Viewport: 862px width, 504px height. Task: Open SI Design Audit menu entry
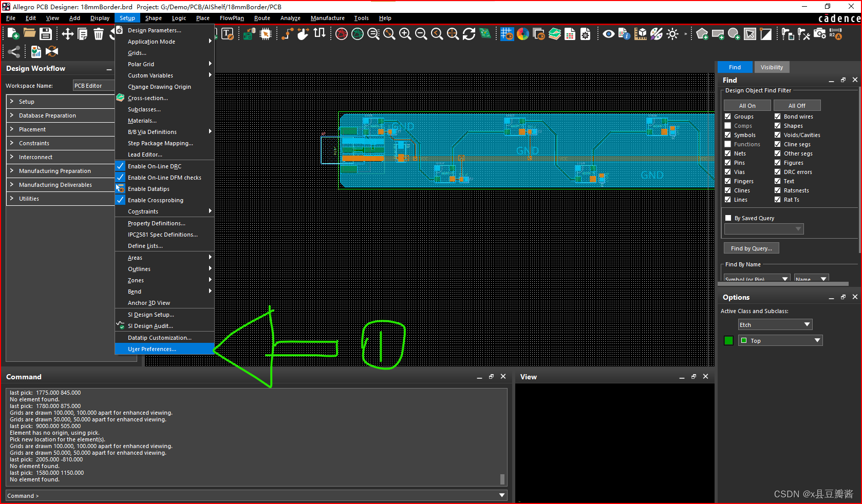point(164,326)
